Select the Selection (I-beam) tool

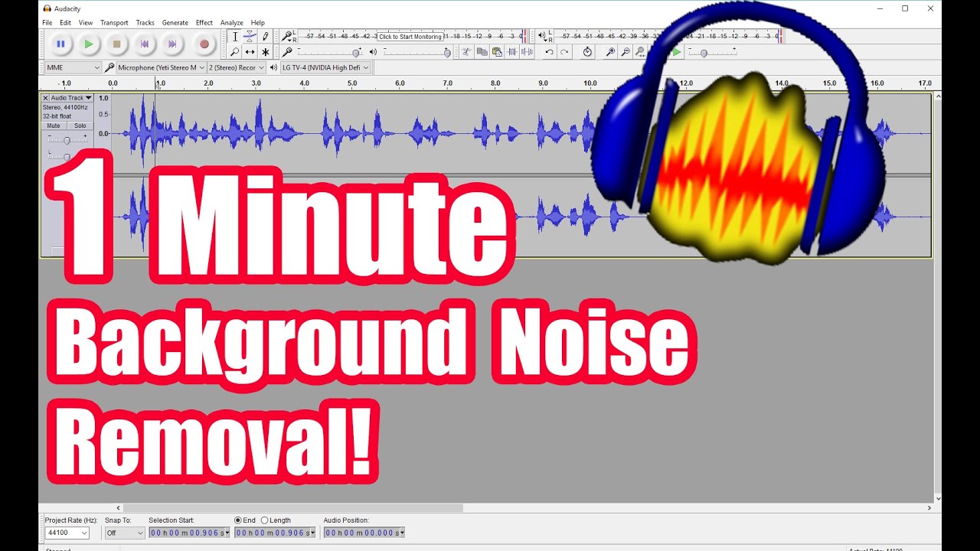pyautogui.click(x=235, y=37)
